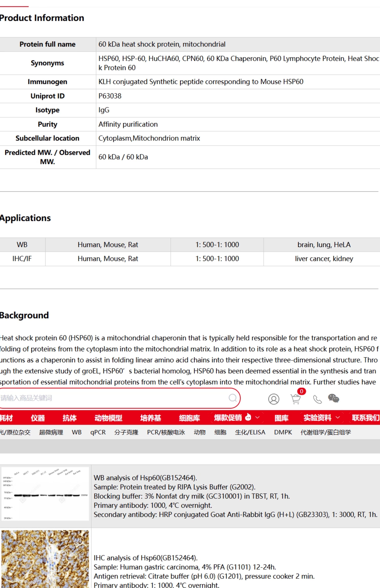380x588 pixels.
Task: Open the 抗体 menu item
Action: coord(70,418)
